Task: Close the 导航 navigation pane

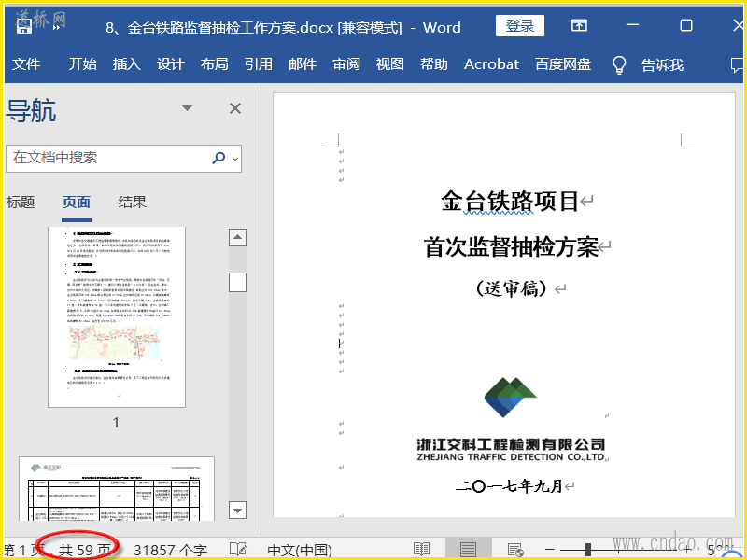Action: (235, 108)
